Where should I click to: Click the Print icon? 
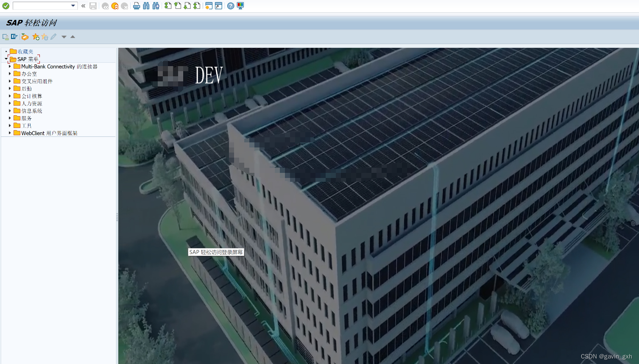(x=137, y=6)
